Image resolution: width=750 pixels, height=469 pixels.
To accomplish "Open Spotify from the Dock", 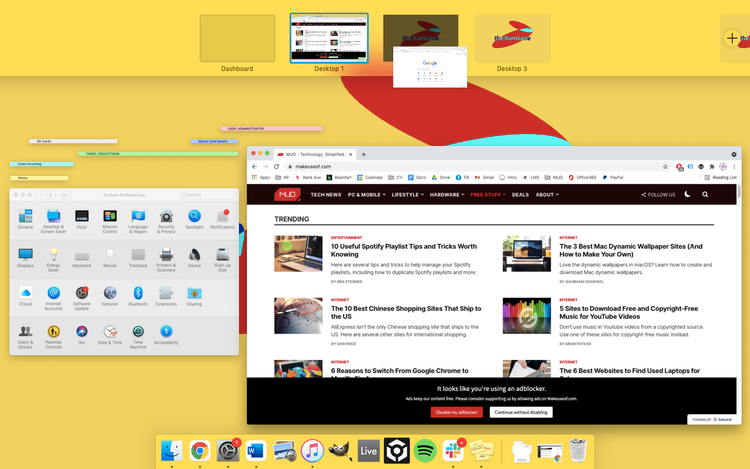I will (x=425, y=450).
